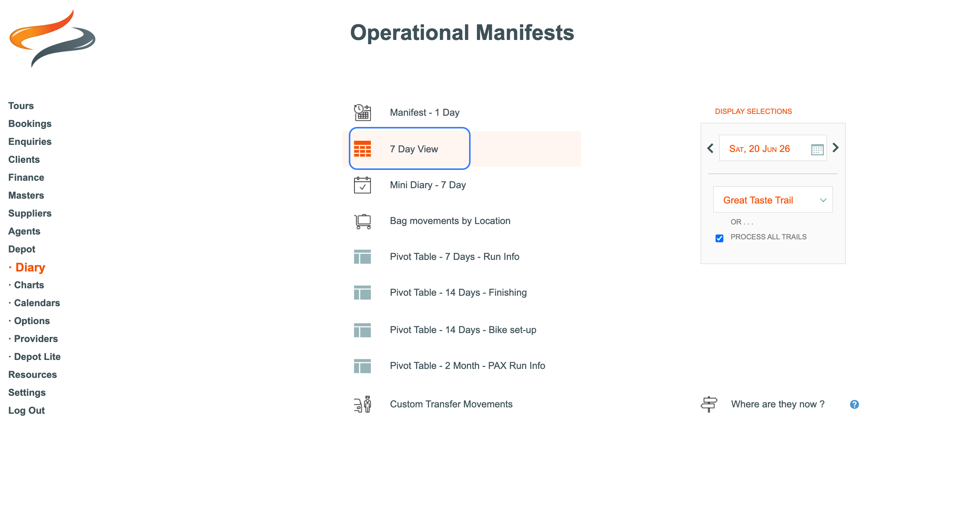Click the Pivot Table Run Info table icon

(x=362, y=257)
